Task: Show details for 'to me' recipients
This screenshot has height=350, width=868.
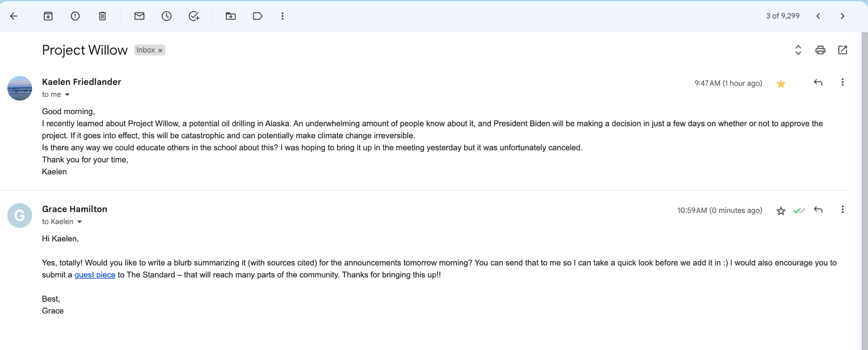Action: pos(67,95)
